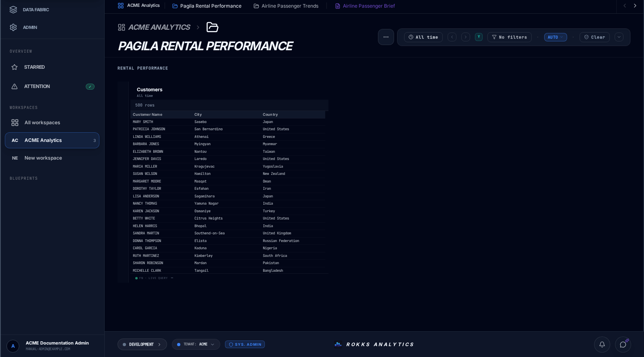Click the city Southend-on-Sea cell

click(209, 233)
